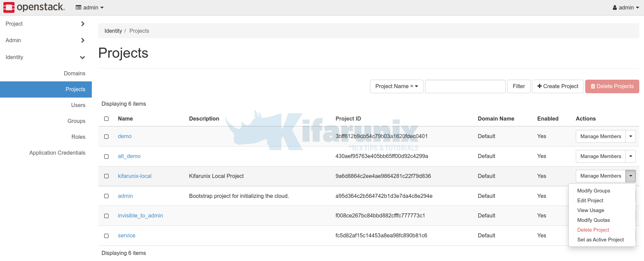This screenshot has height=261, width=644.
Task: Open the invisible_to_admin project link
Action: click(140, 215)
